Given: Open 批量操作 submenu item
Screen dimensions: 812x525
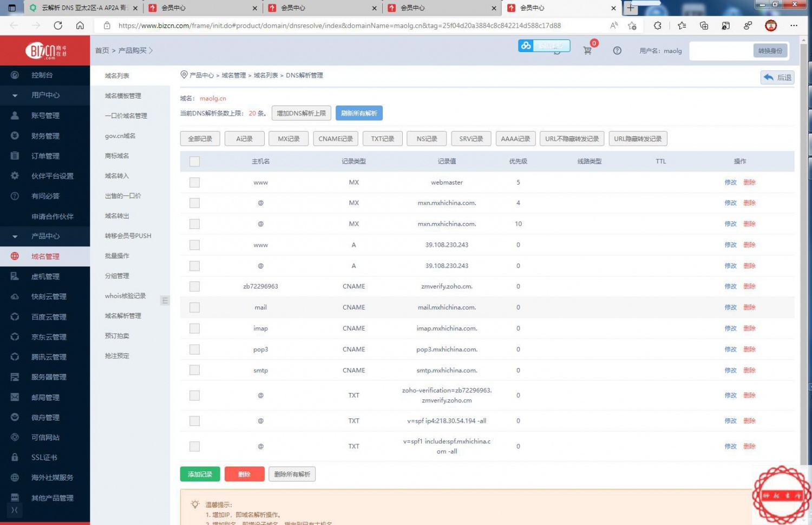Looking at the screenshot, I should pos(117,255).
